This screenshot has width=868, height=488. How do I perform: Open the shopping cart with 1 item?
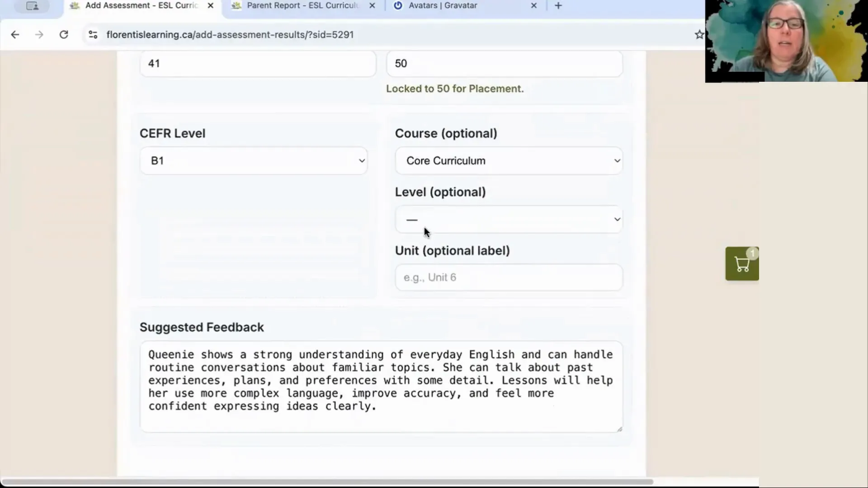(742, 263)
